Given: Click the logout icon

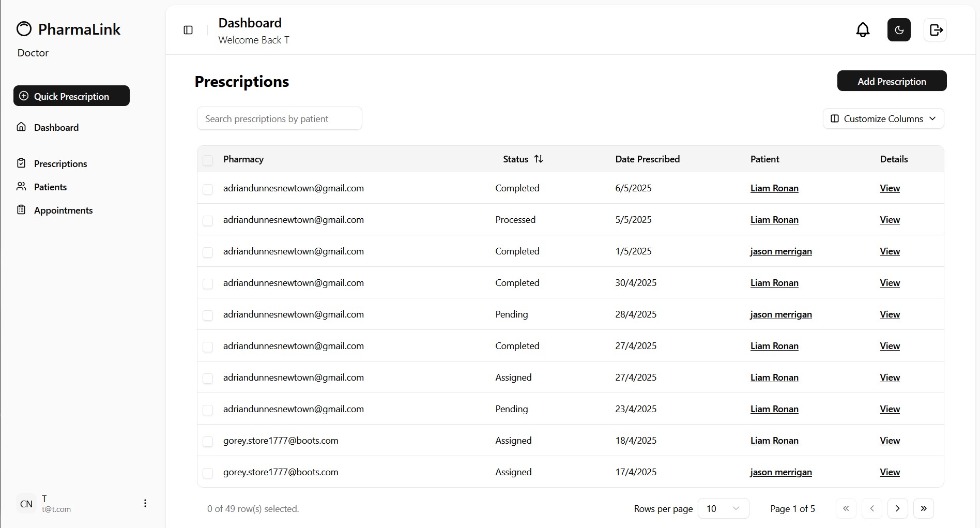Looking at the screenshot, I should tap(936, 30).
